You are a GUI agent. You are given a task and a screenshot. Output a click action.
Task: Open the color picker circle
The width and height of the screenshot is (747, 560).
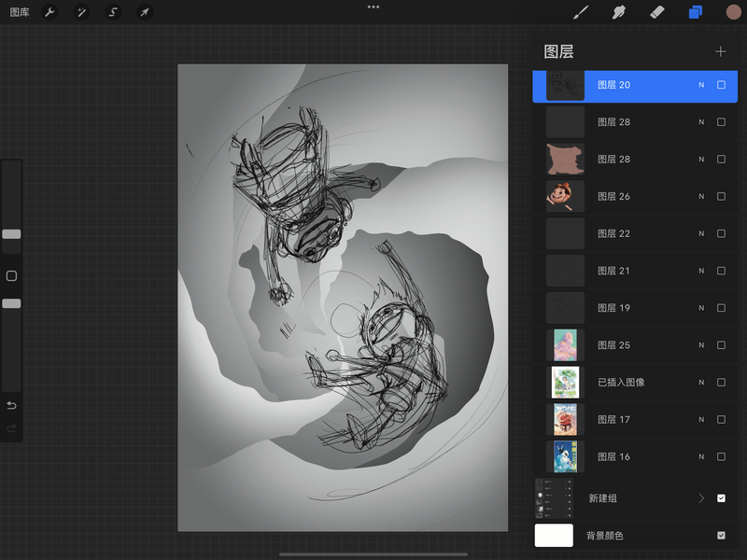(733, 12)
